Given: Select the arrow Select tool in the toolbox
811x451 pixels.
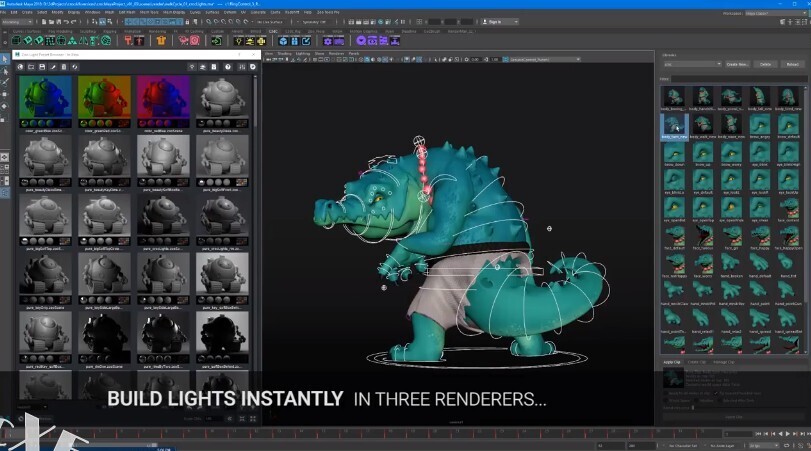Looking at the screenshot, I should coord(5,60).
